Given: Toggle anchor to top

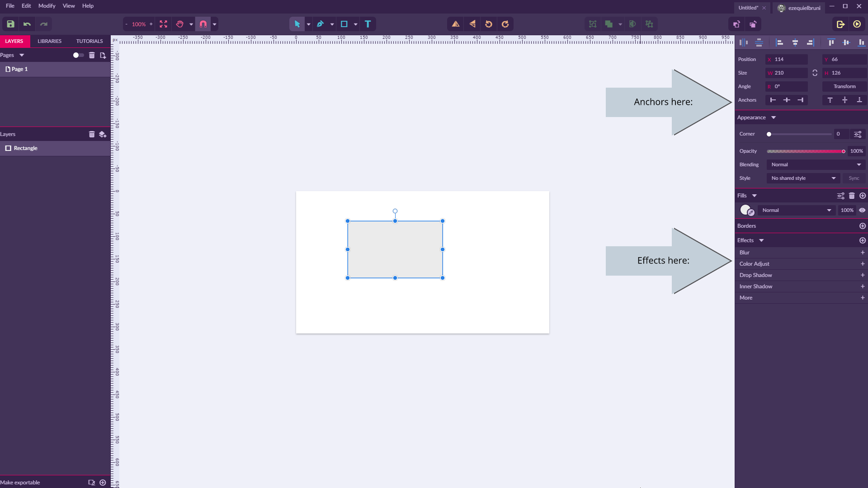Looking at the screenshot, I should [x=830, y=100].
